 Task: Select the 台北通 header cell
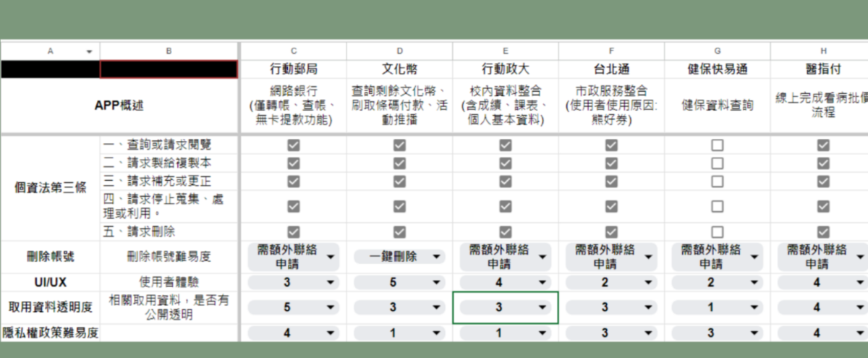611,69
